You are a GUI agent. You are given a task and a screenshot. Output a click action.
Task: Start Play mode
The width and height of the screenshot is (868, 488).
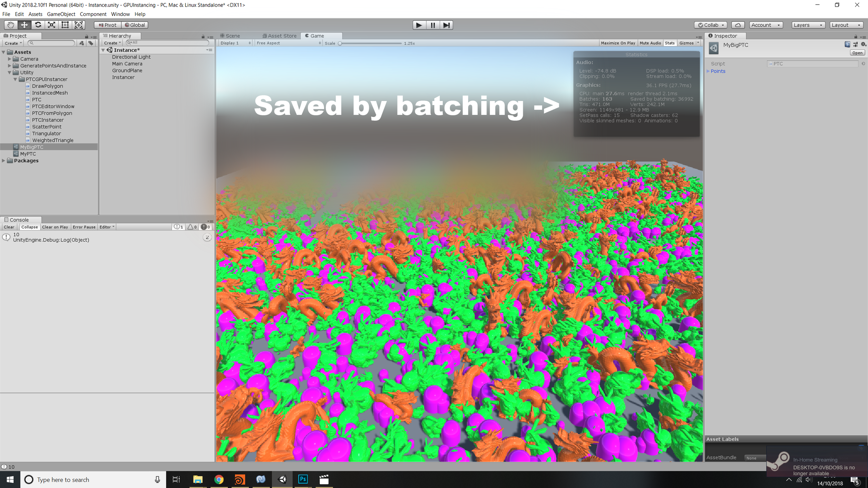click(x=419, y=25)
